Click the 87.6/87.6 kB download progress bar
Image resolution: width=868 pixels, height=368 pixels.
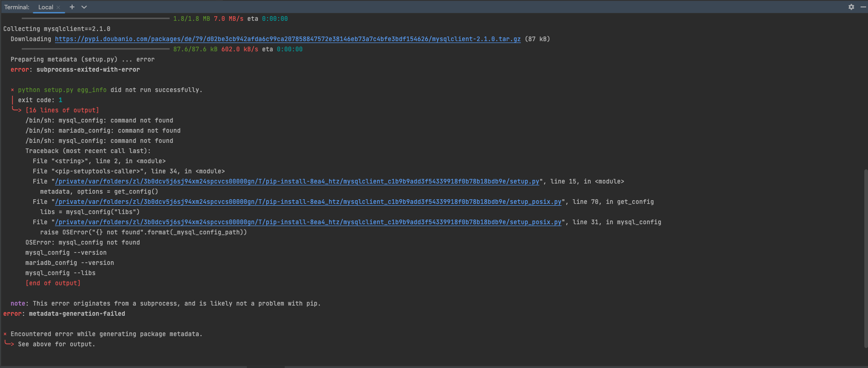(96, 49)
